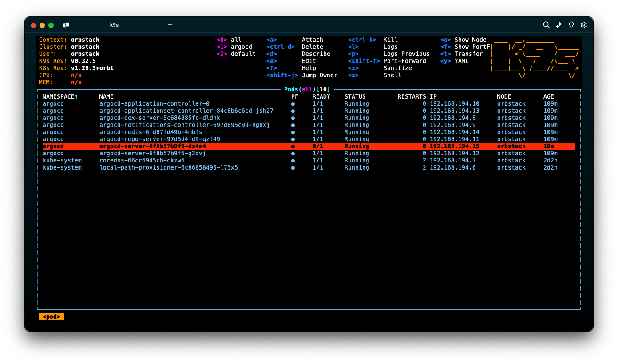Click the YAML command hint
Viewport: 618px width, 364px height.
click(x=462, y=61)
